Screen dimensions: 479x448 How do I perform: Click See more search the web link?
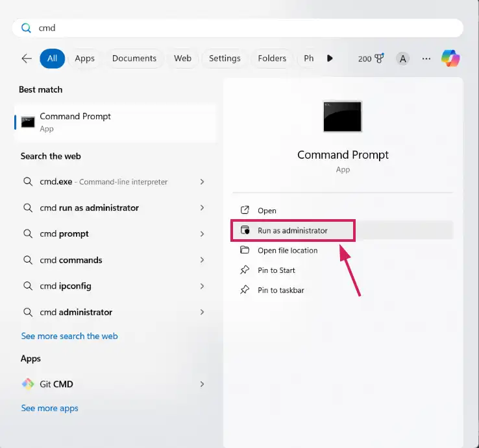click(69, 336)
